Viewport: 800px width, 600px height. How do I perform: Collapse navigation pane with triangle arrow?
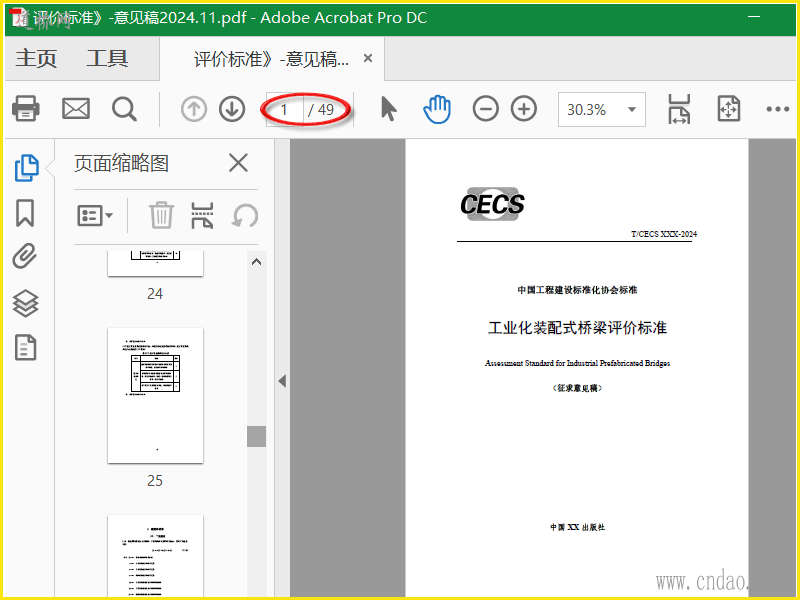point(282,381)
